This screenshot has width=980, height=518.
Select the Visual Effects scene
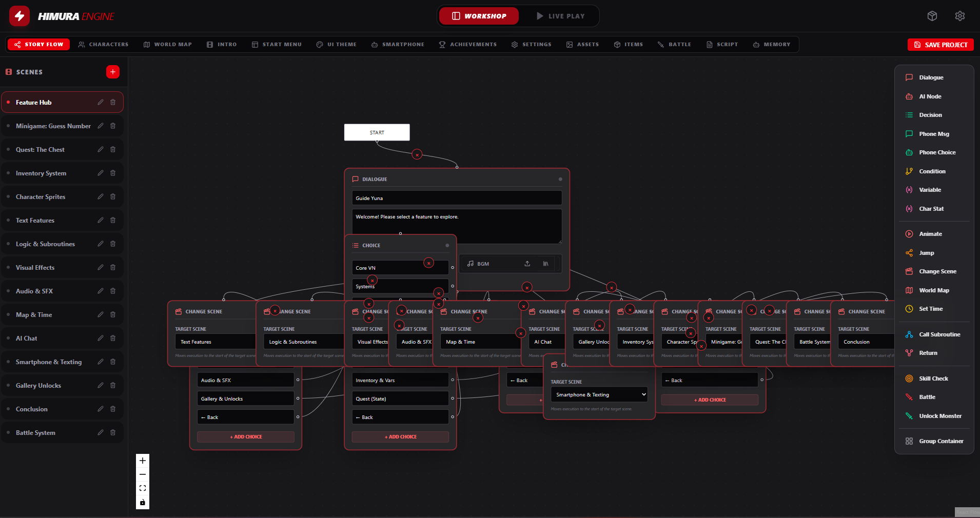tap(62, 267)
